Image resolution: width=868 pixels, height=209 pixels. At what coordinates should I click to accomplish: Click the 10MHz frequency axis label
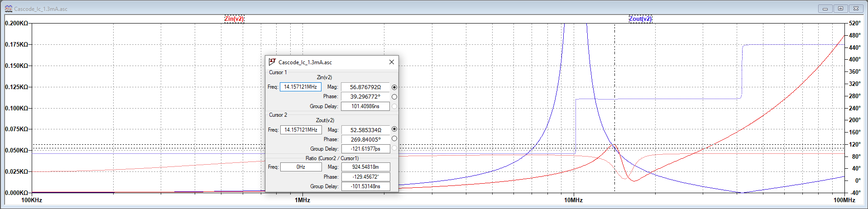click(573, 200)
